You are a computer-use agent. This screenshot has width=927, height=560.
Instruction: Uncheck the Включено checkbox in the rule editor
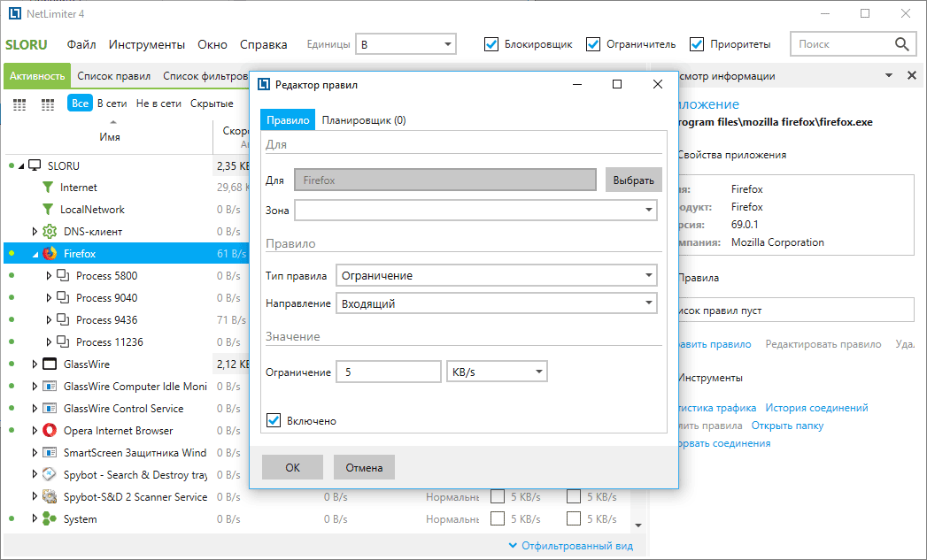tap(274, 420)
